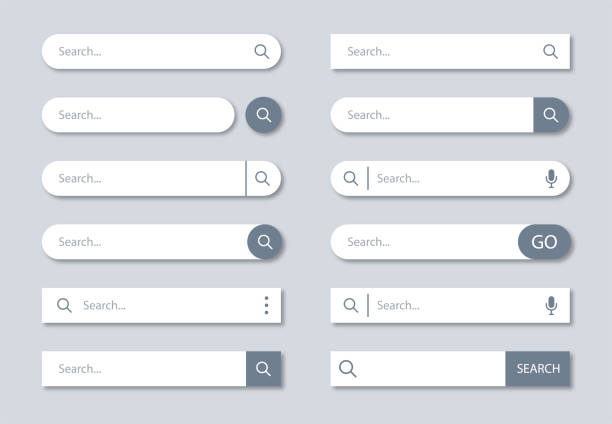The image size is (612, 424).
Task: Click the magnifier icon beside the three-dot menu bar's text
Action: (64, 305)
